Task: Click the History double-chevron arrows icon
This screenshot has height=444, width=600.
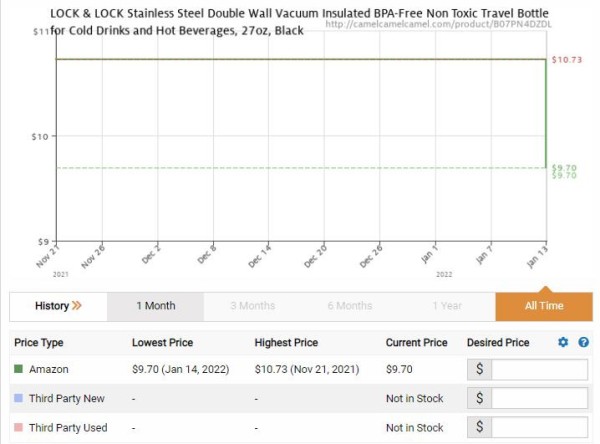Action: tap(77, 305)
